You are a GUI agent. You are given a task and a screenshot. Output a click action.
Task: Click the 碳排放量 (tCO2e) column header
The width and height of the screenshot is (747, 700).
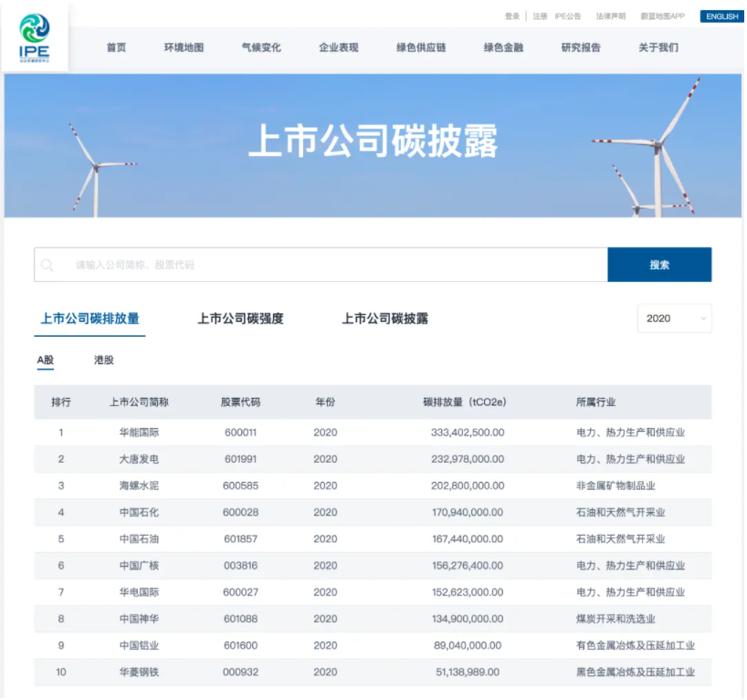pyautogui.click(x=465, y=402)
